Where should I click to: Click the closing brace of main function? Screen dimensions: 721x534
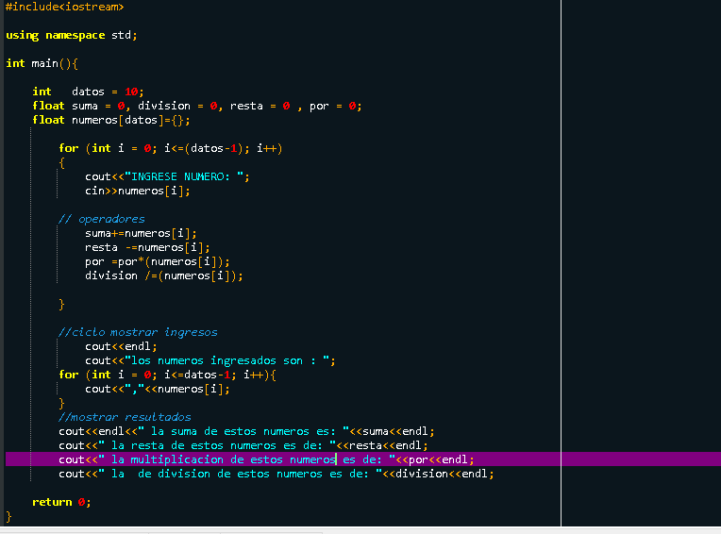click(x=9, y=517)
